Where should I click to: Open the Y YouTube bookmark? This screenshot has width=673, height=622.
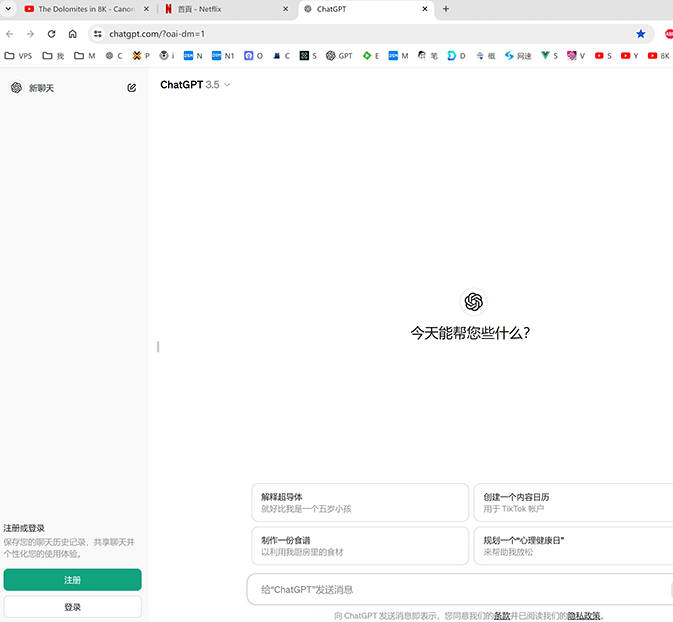coord(630,56)
